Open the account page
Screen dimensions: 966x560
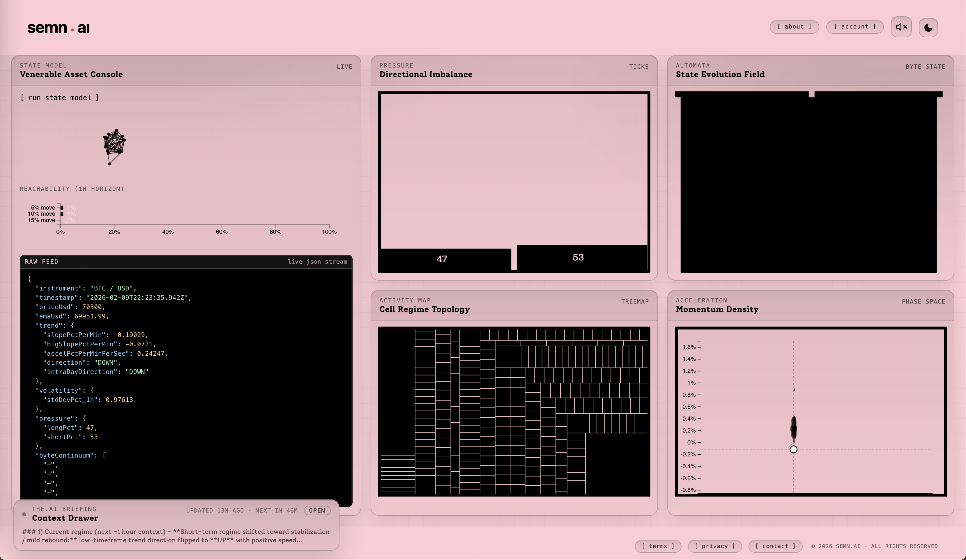tap(854, 27)
